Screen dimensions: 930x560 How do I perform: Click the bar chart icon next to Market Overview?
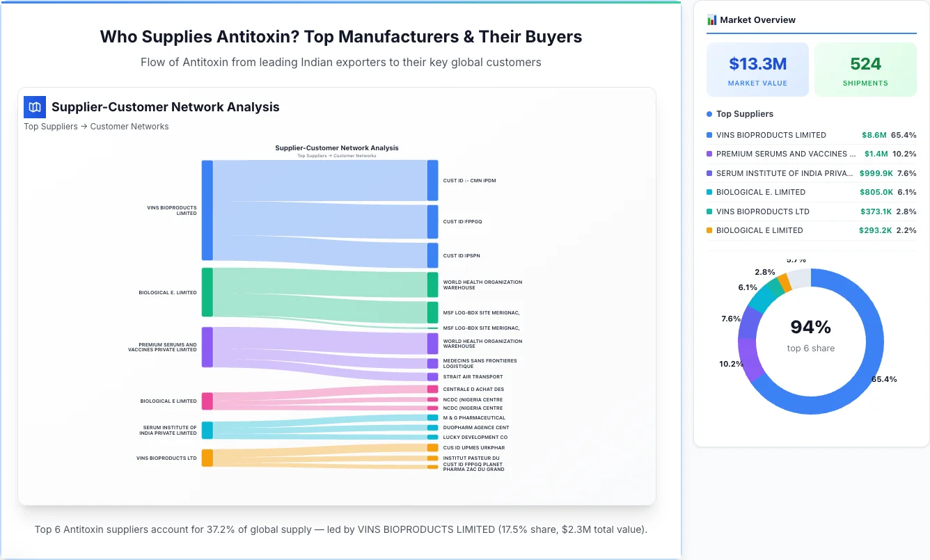click(711, 19)
